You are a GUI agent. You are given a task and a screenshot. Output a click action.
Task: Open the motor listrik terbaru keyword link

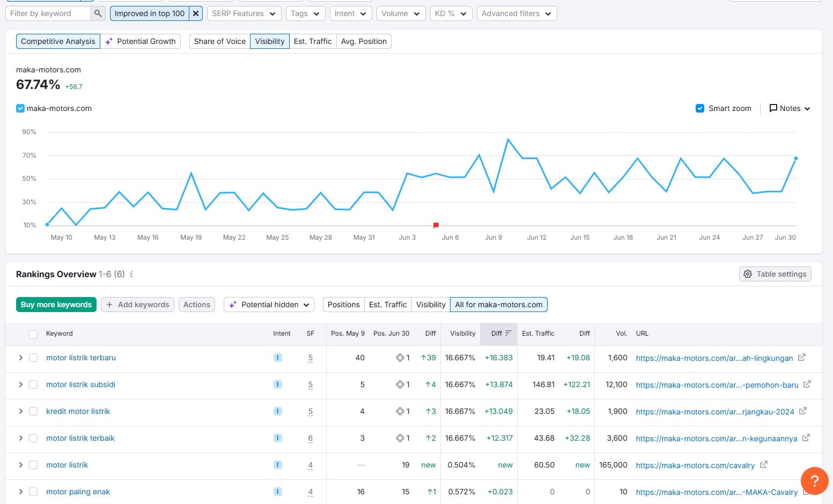[81, 358]
